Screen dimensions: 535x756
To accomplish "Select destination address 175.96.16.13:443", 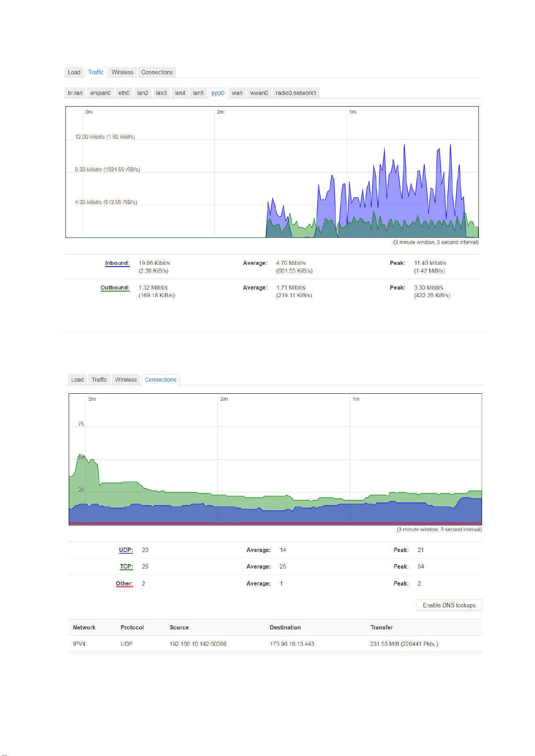I will click(x=292, y=644).
